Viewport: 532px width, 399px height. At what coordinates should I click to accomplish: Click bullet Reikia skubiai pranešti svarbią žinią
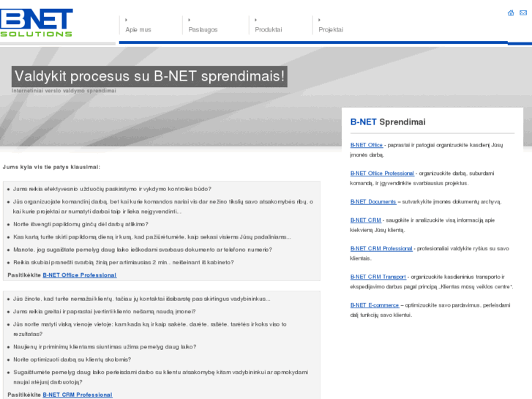tap(124, 262)
